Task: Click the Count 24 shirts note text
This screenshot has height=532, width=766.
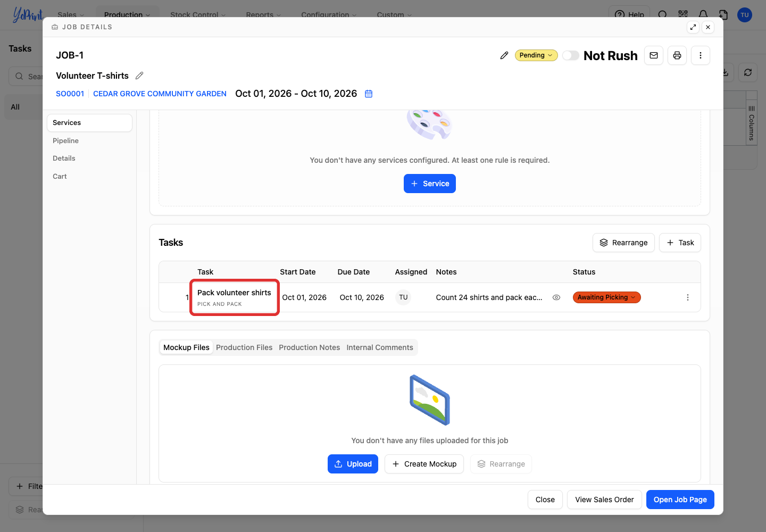Action: click(489, 297)
